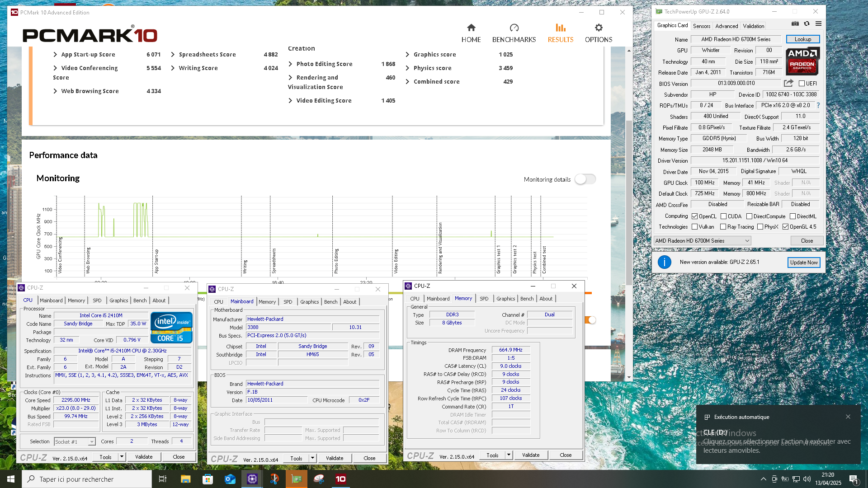The image size is (868, 488).
Task: Expand the App Start-up Score row
Action: (55, 54)
